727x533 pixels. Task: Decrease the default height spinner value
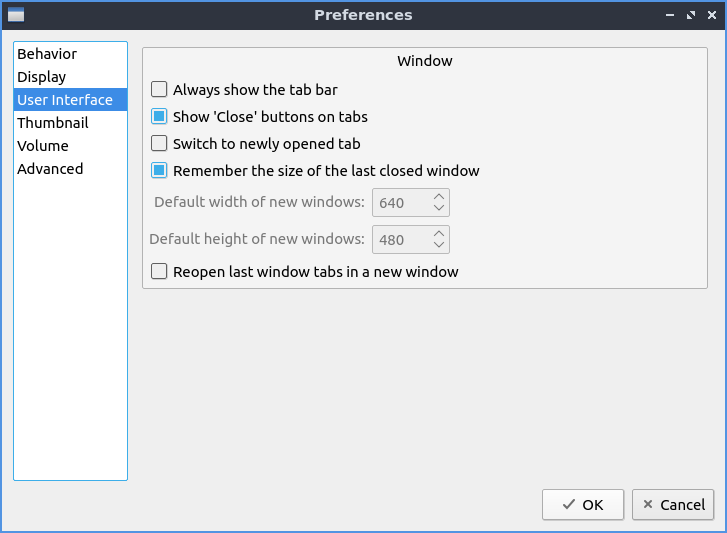pyautogui.click(x=439, y=245)
